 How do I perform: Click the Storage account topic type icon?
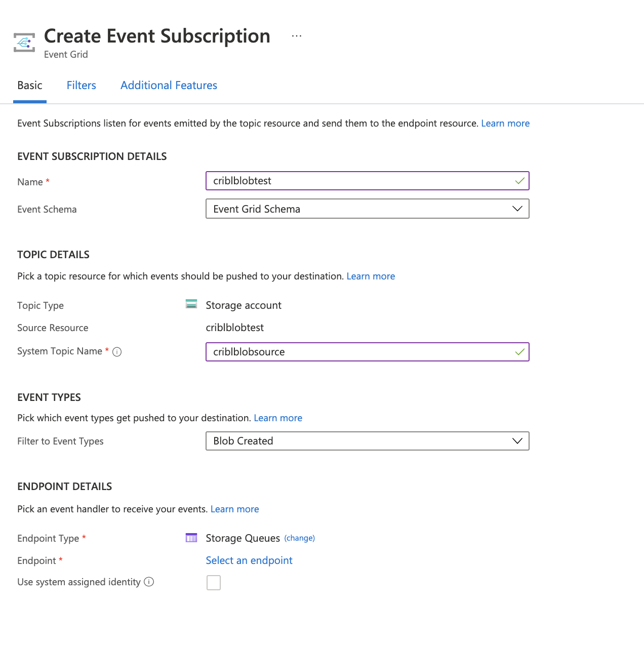click(191, 304)
